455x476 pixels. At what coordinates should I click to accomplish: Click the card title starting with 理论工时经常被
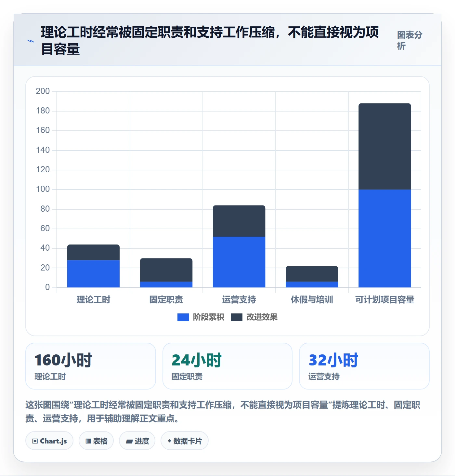tap(210, 41)
